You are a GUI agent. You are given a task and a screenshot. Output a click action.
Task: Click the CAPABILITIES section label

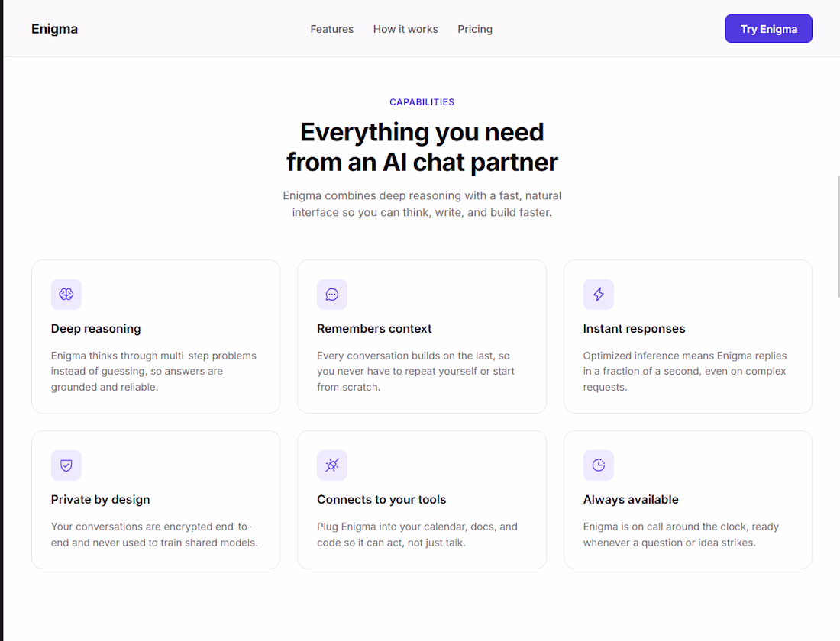click(422, 102)
